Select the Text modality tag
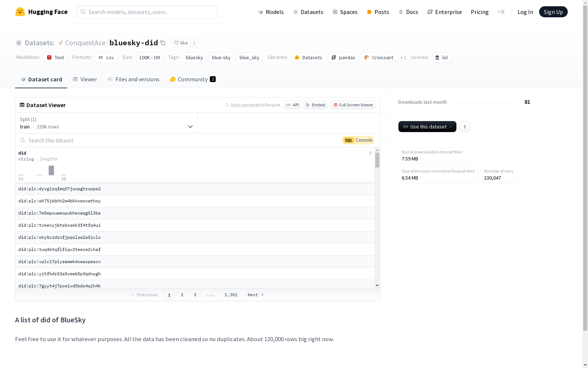 point(55,57)
